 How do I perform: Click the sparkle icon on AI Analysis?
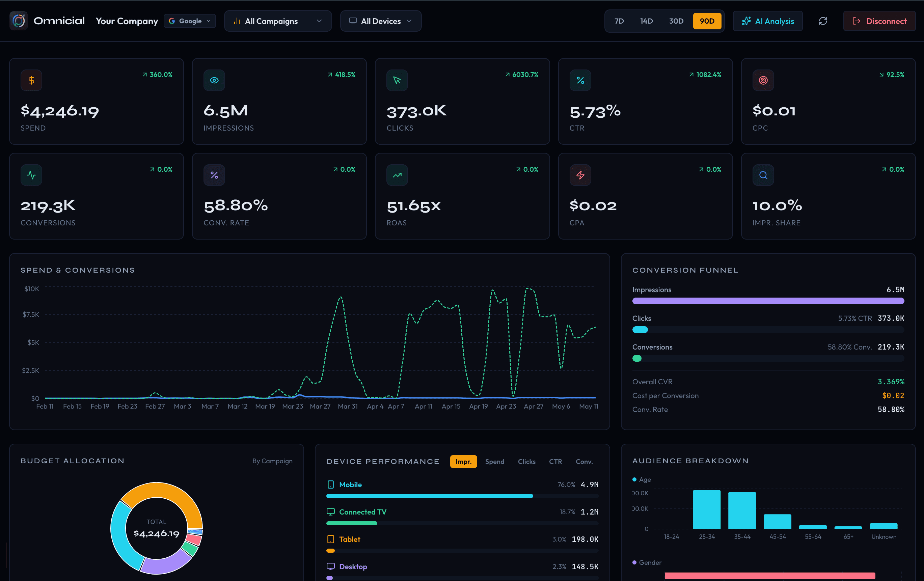746,21
